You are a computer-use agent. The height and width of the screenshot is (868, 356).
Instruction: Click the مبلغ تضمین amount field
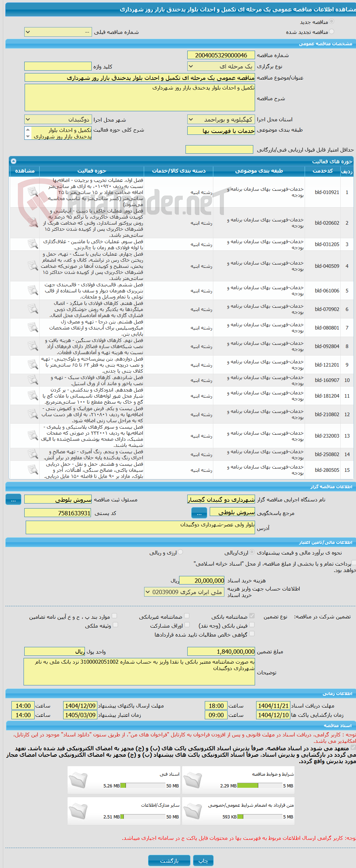coord(221,652)
